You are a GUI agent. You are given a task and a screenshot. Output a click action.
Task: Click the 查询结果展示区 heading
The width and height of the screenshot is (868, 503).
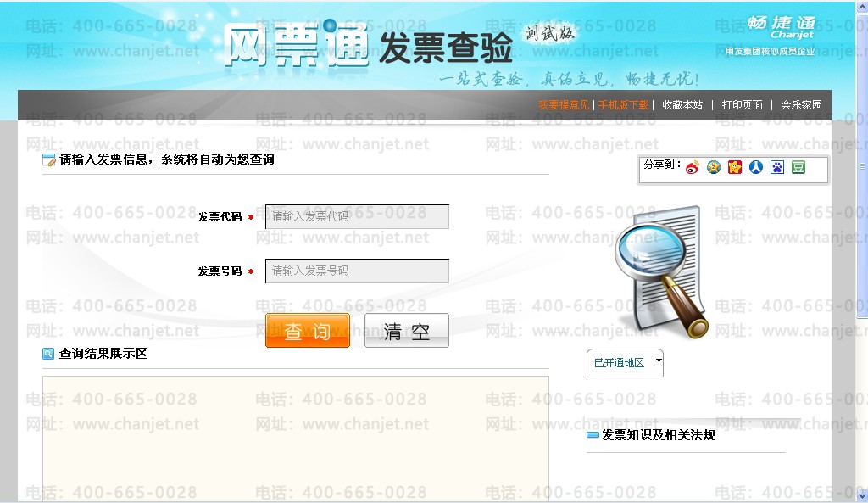click(103, 354)
